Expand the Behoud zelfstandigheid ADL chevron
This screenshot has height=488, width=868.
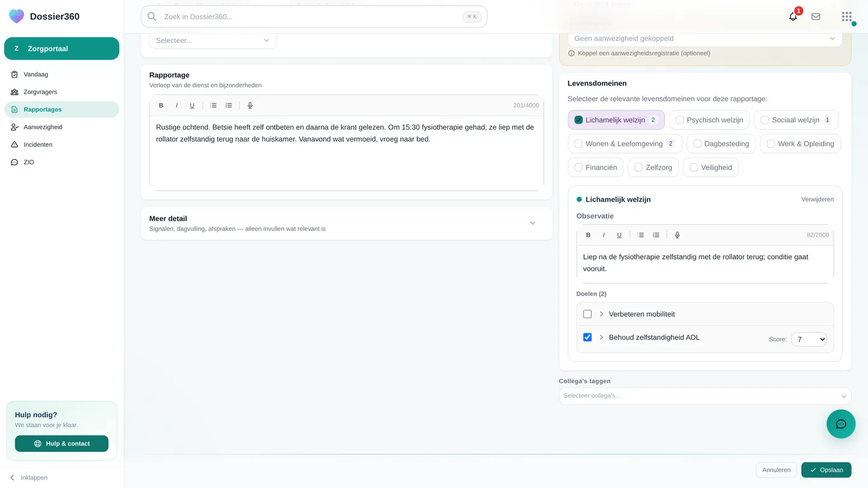coord(601,337)
